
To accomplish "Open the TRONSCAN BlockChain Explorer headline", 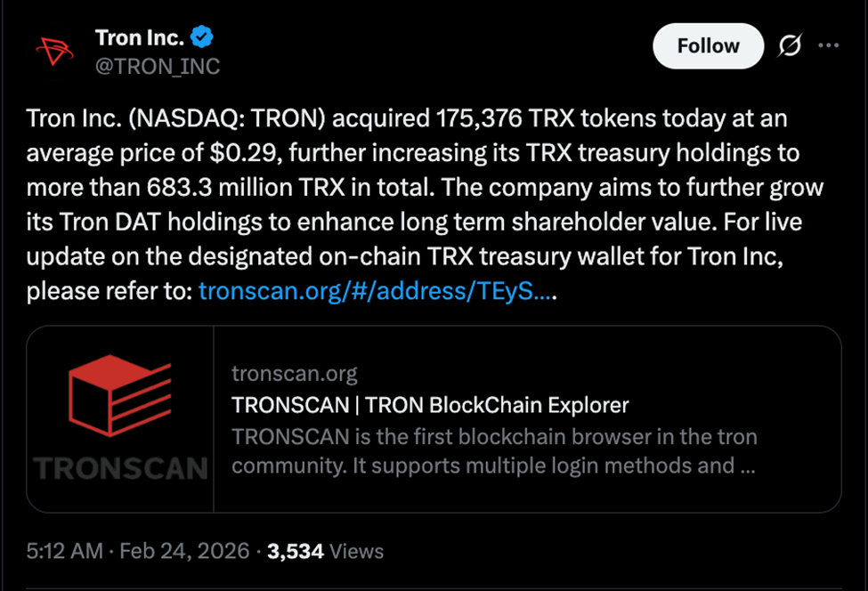I will click(429, 405).
